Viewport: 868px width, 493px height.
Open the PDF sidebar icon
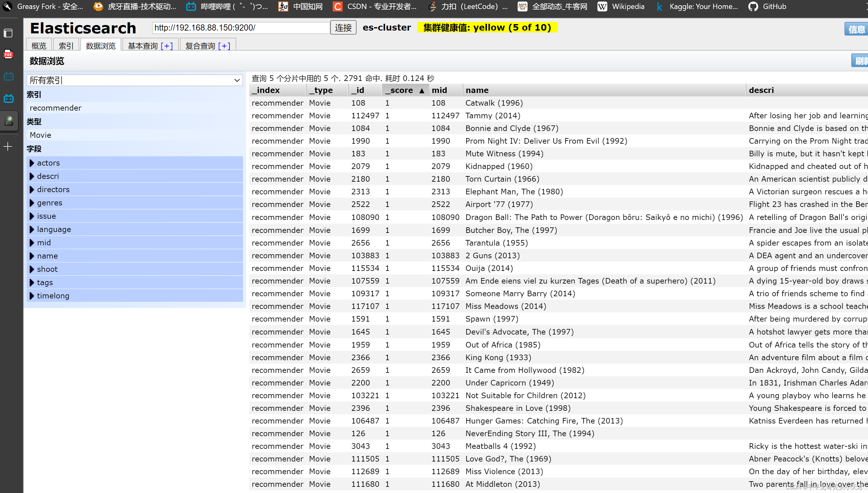click(x=8, y=54)
